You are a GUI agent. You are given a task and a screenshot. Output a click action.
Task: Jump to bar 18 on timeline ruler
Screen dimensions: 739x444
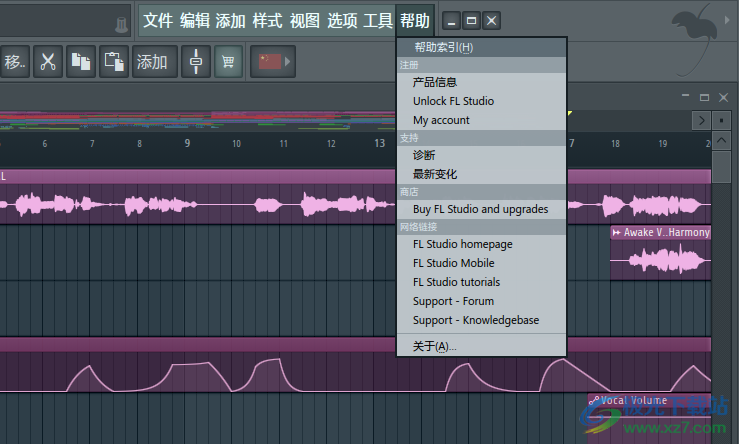pyautogui.click(x=616, y=143)
